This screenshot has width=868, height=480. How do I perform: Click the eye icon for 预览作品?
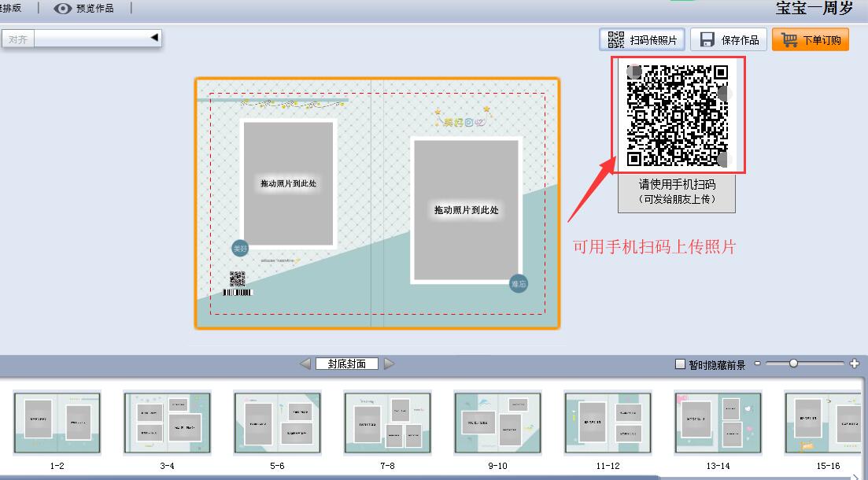62,9
